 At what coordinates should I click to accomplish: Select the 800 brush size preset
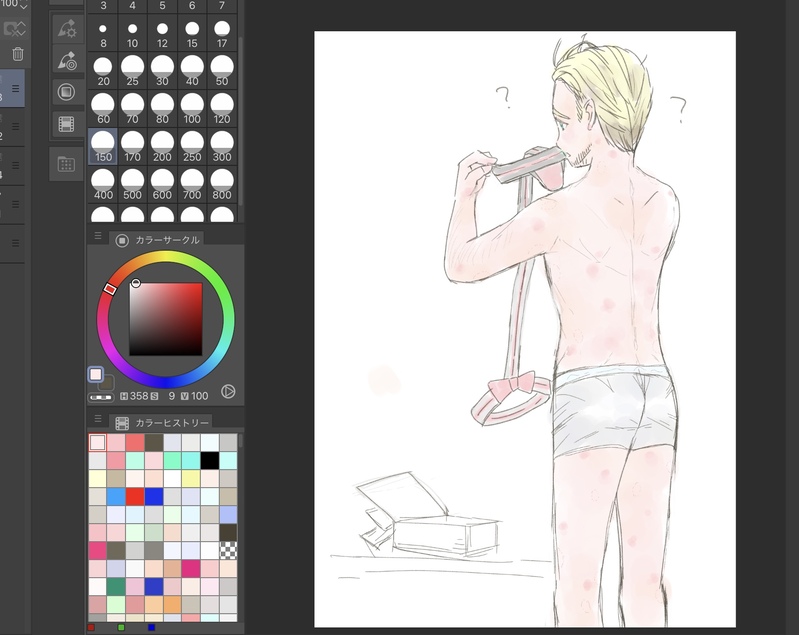[x=222, y=184]
